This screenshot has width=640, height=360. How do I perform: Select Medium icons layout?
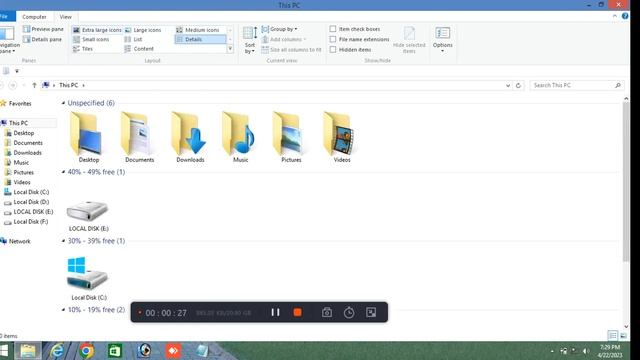[198, 30]
